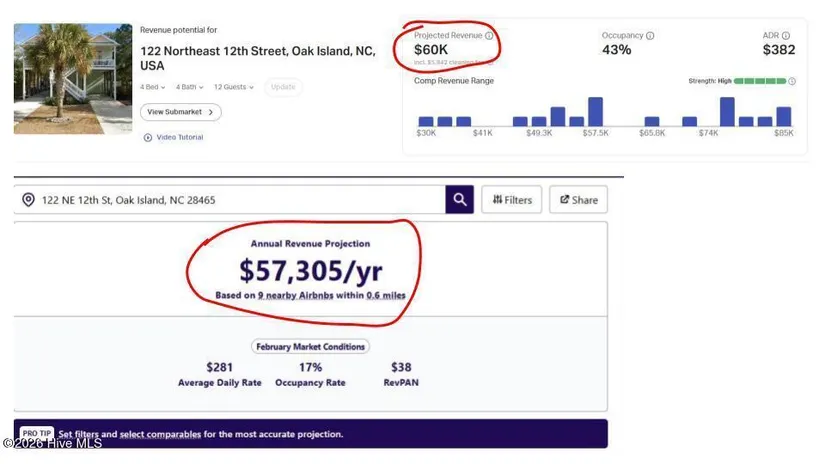
Task: Click the info icon beside Projected Revenue
Action: (489, 36)
